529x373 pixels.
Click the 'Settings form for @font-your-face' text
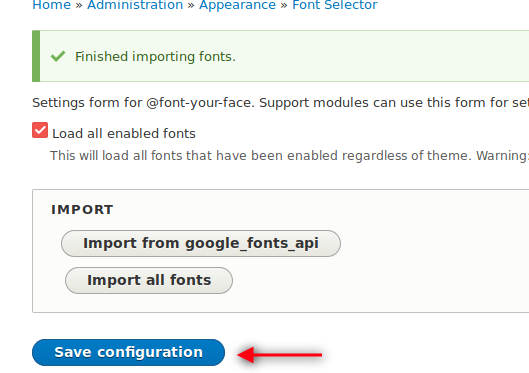[x=143, y=103]
